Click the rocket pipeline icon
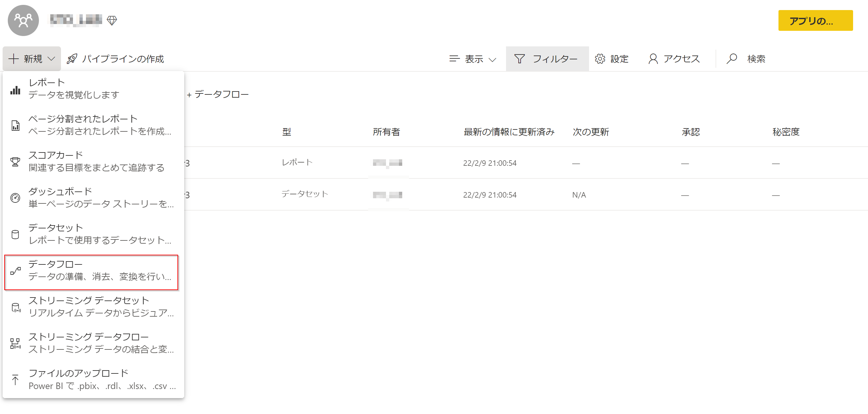The image size is (868, 414). point(72,59)
